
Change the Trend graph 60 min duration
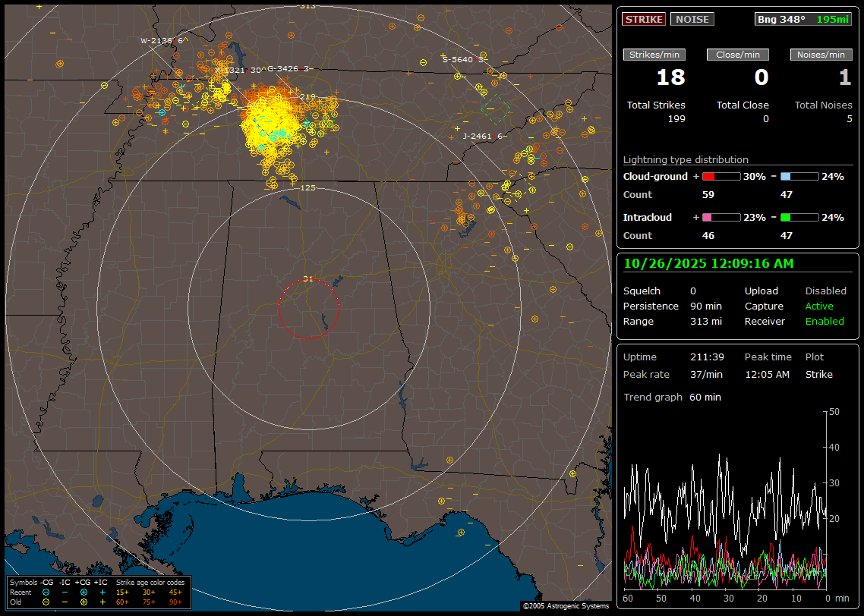click(x=705, y=397)
